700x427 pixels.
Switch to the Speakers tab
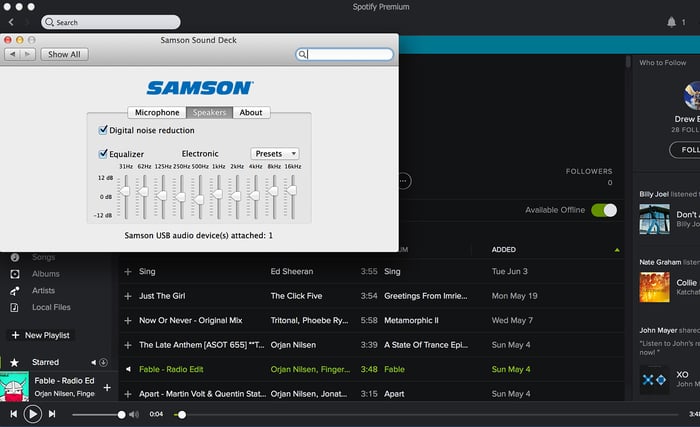209,113
